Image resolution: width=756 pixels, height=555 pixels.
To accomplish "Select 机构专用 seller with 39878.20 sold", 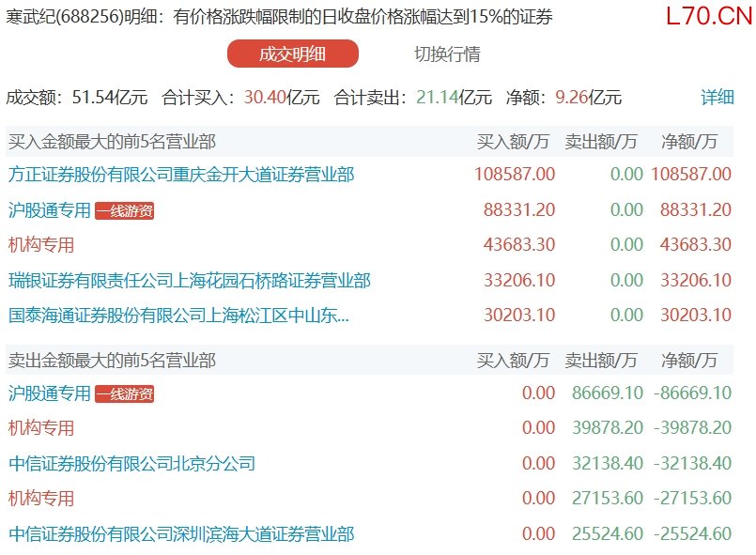I will [41, 428].
